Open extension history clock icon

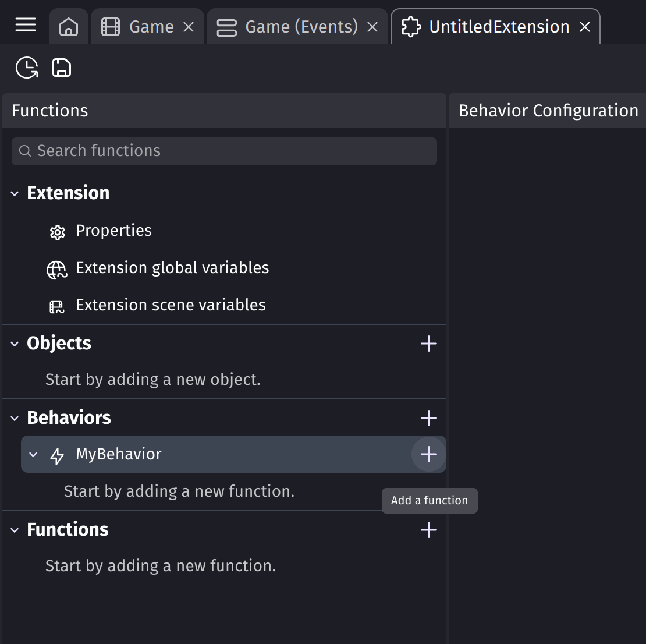point(27,68)
